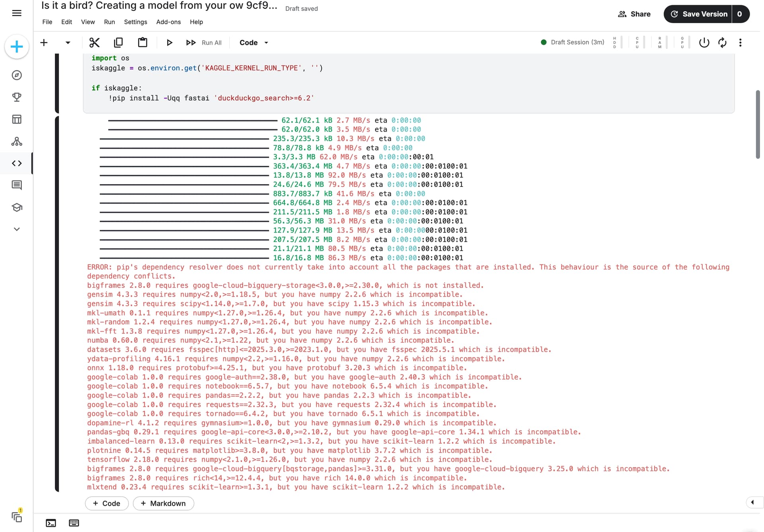Click the paste cell clipboard icon

142,43
